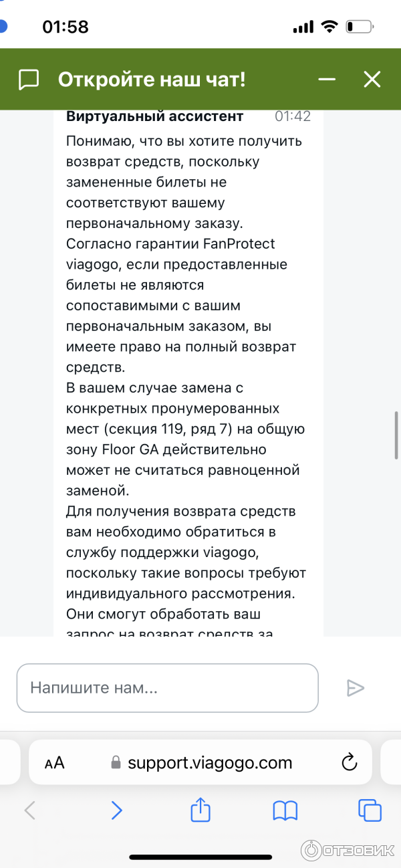Tap the Напишите нам message input field
401x868 pixels.
point(167,687)
